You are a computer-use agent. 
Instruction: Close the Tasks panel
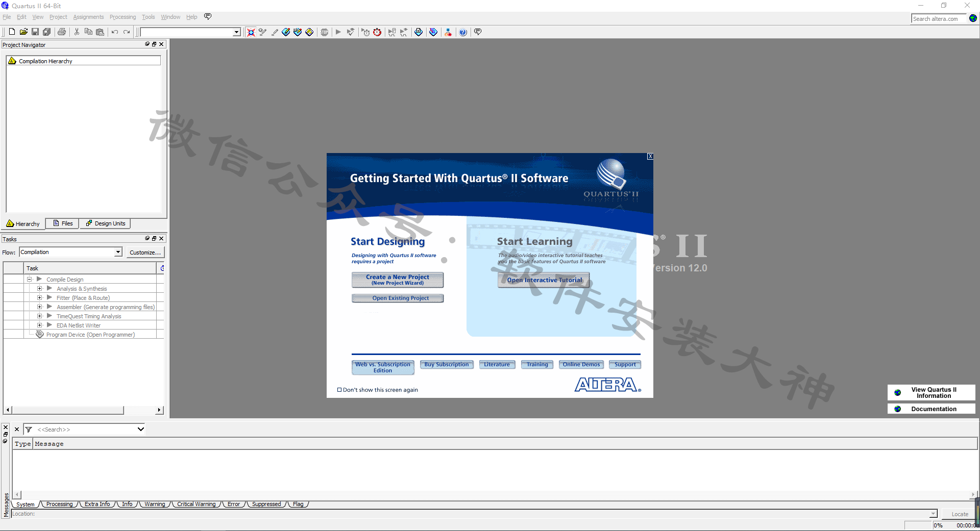coord(161,238)
